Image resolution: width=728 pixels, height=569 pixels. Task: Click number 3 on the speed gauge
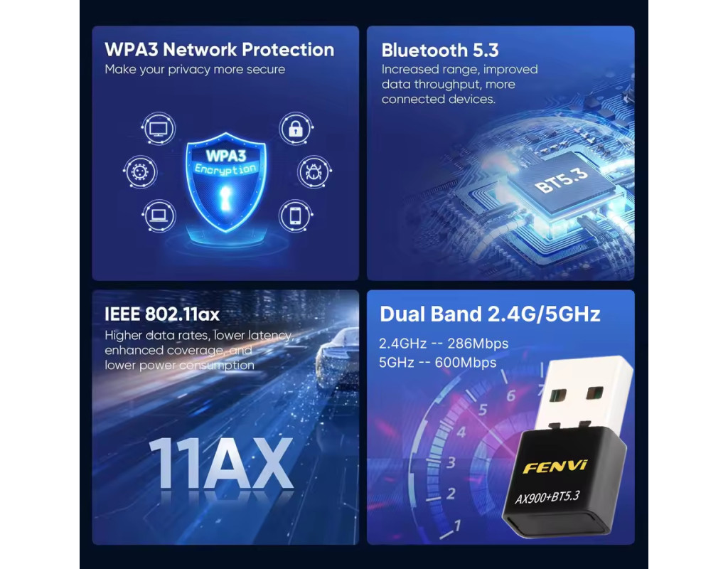(x=451, y=462)
